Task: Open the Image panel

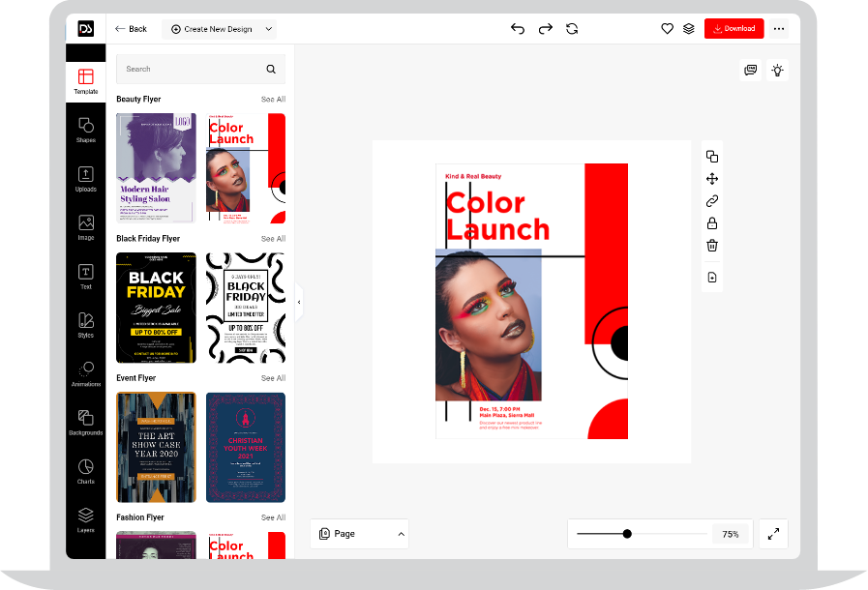Action: tap(86, 227)
